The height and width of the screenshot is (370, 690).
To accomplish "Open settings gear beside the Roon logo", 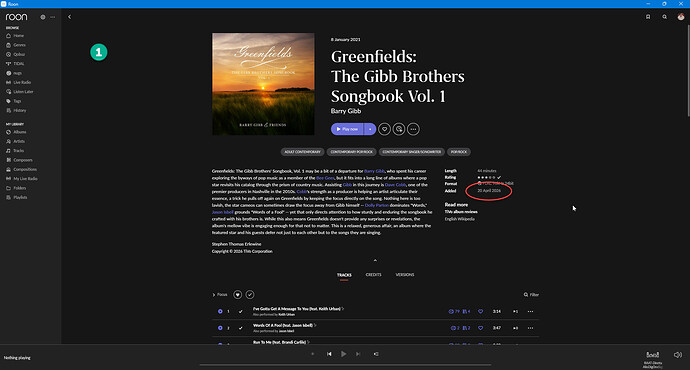I will click(x=43, y=17).
